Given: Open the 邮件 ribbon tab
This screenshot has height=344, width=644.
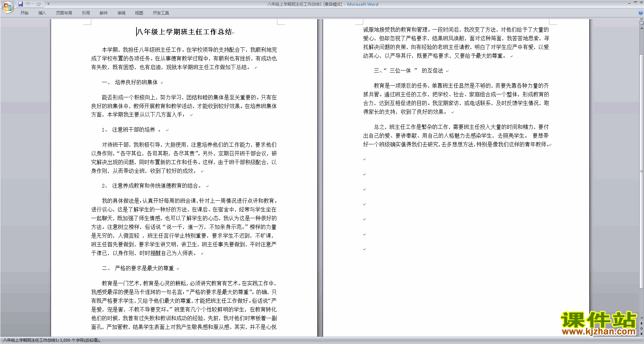Looking at the screenshot, I should click(x=104, y=13).
